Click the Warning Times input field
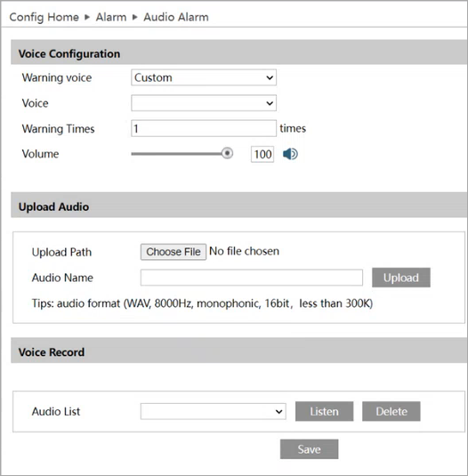Viewport: 468px width, 476px height. click(x=204, y=128)
